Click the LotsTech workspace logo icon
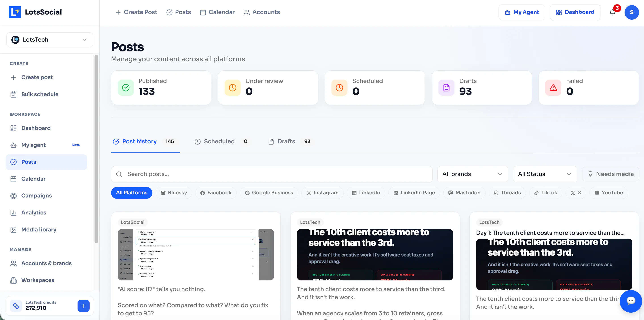This screenshot has height=320, width=644. 15,40
